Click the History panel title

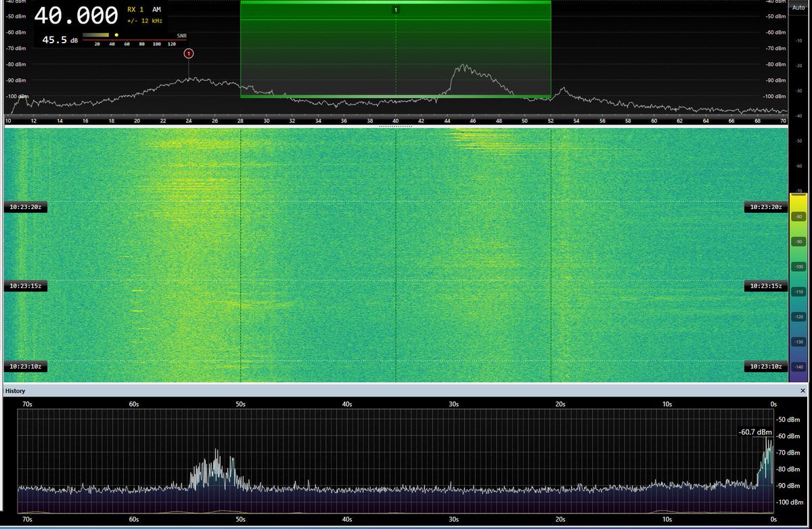(x=16, y=391)
